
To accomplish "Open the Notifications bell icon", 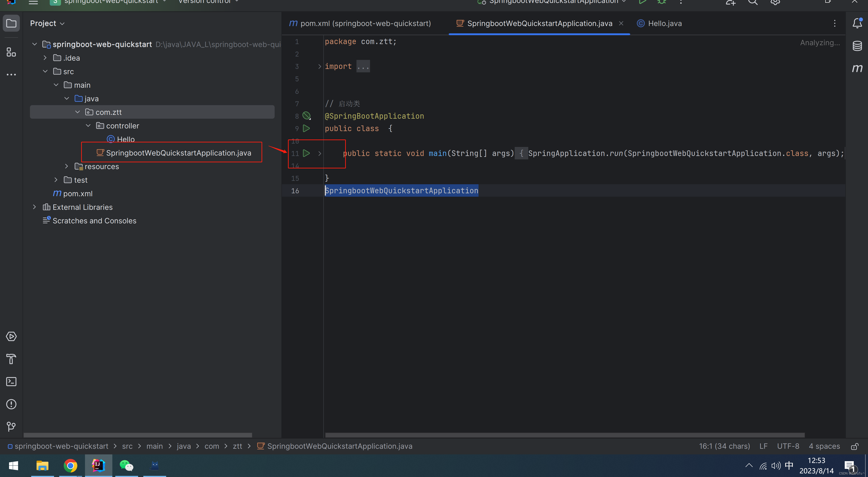I will (x=857, y=23).
